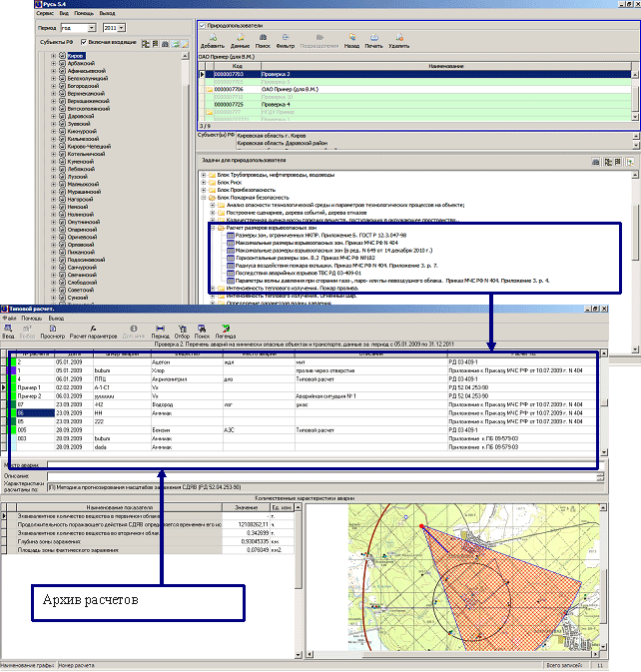Collapse the Блок Пожарная безопасность node
The height and width of the screenshot is (672, 641).
click(204, 198)
